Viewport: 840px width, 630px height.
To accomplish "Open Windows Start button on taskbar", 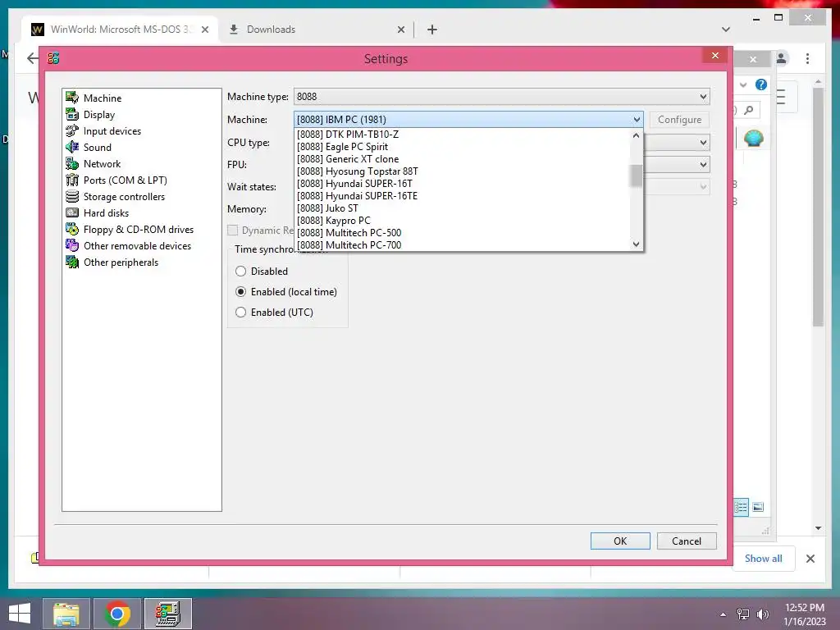I will [x=20, y=614].
